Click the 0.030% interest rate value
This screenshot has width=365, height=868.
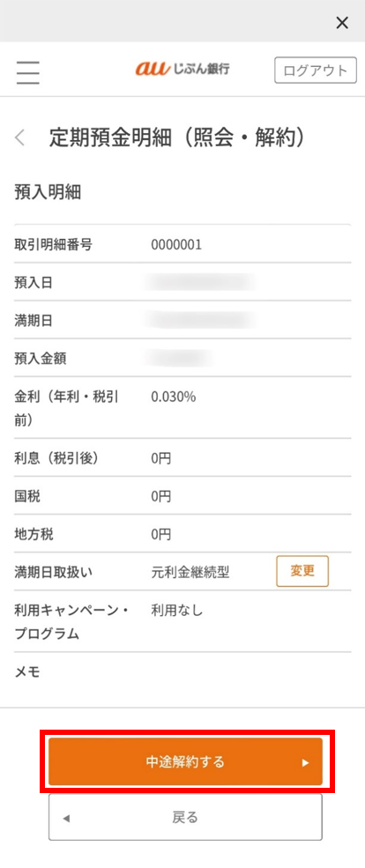174,397
